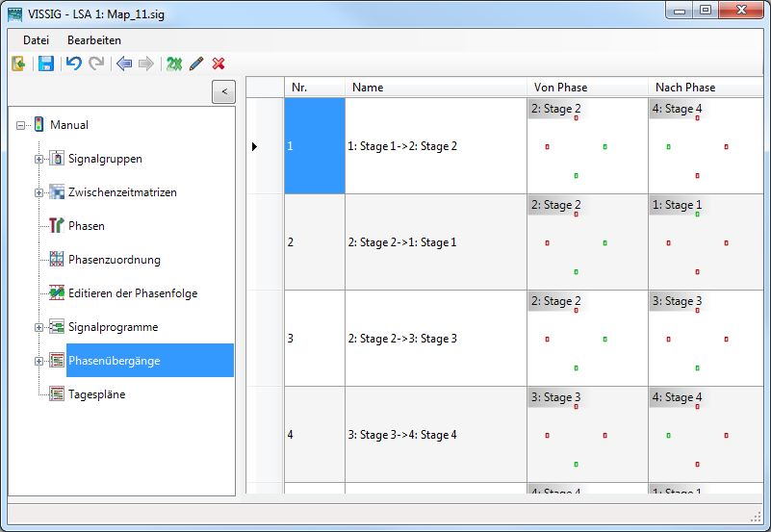Open the Bearbeiten menu
771x532 pixels.
point(93,40)
